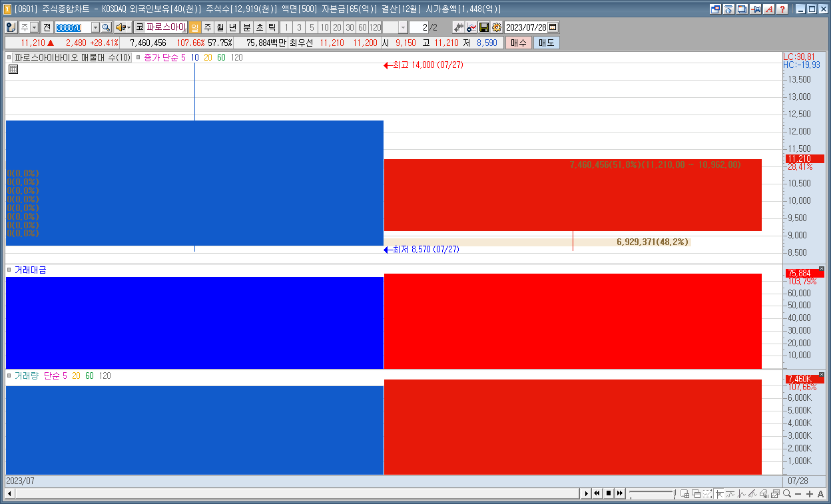831x504 pixels.
Task: Click the 매수 buy button
Action: [x=519, y=43]
